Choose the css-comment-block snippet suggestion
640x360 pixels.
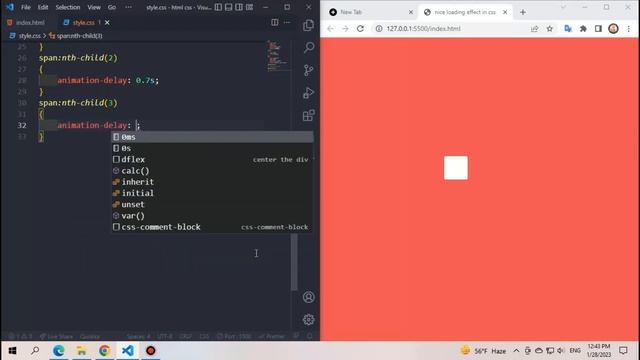pyautogui.click(x=212, y=227)
